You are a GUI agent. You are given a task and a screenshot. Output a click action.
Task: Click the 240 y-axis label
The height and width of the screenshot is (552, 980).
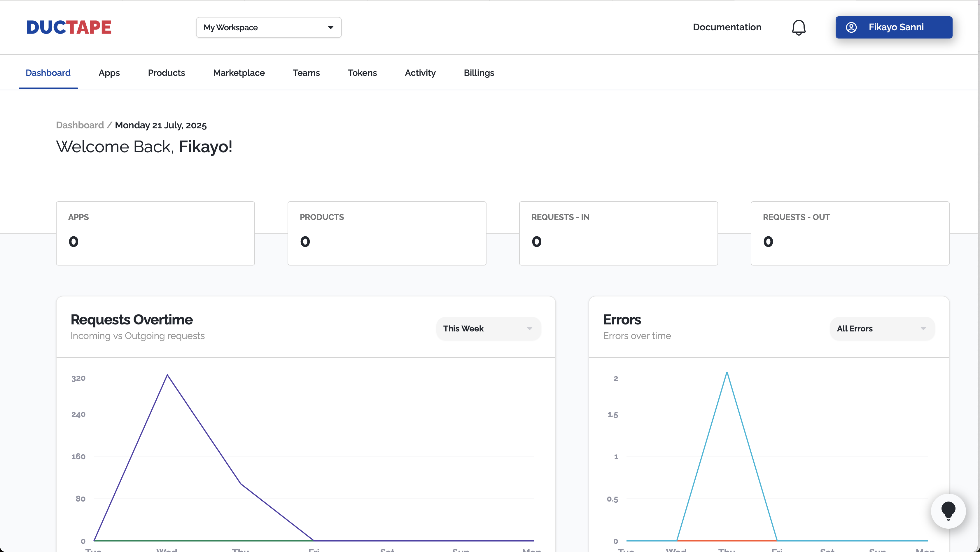click(x=78, y=414)
